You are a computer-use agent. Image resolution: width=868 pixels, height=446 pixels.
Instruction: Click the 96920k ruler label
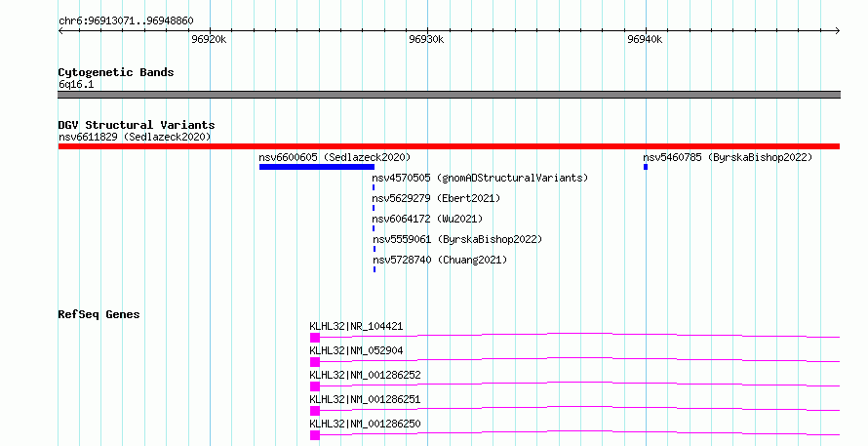click(209, 39)
